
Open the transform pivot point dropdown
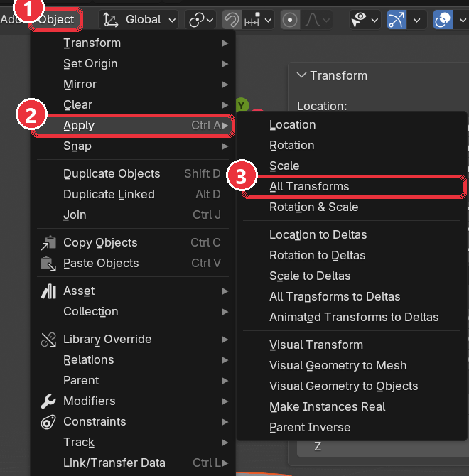coord(200,20)
